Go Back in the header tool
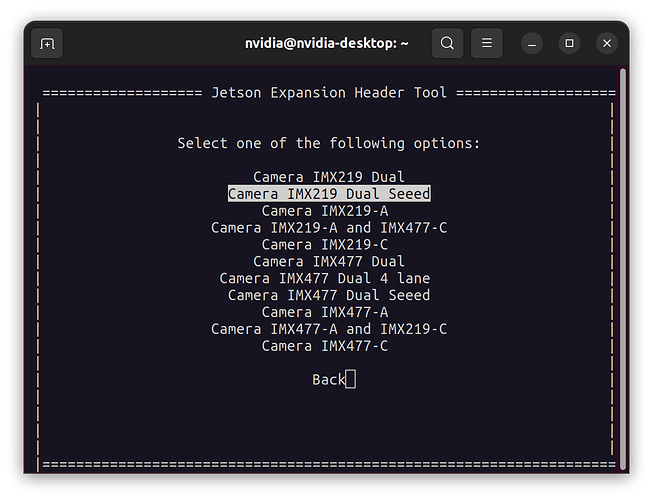Viewport: 652px width, 500px height. [328, 379]
